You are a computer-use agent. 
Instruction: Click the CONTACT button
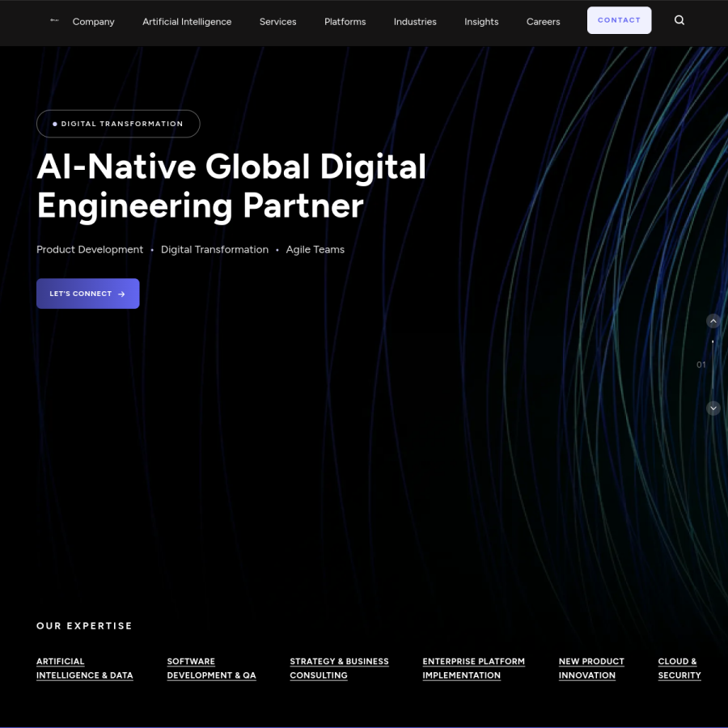[619, 20]
